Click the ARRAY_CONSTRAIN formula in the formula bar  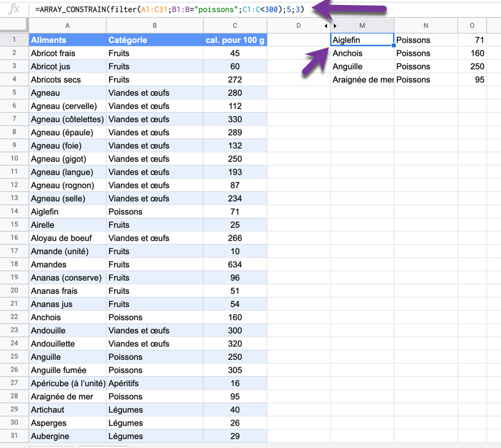point(170,9)
